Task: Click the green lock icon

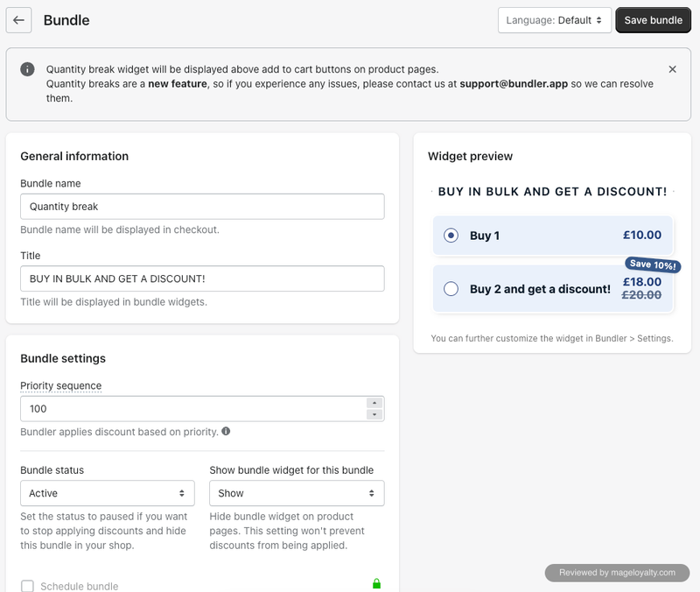Action: click(376, 583)
